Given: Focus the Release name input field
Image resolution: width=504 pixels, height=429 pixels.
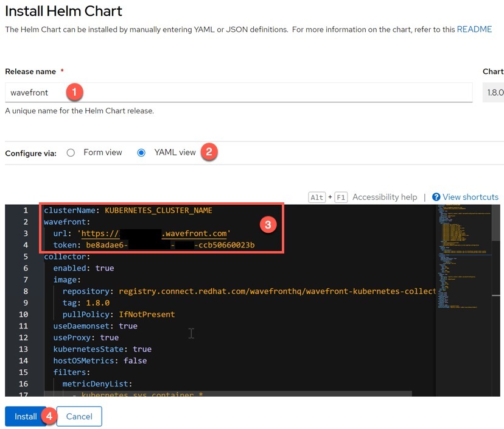Looking at the screenshot, I should click(239, 93).
